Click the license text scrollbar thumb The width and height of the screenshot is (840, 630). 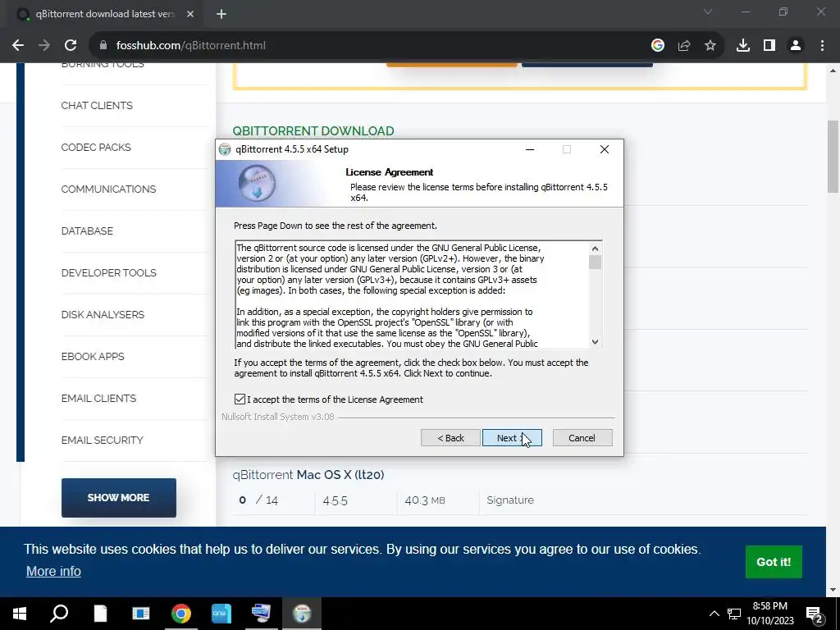[x=595, y=262]
